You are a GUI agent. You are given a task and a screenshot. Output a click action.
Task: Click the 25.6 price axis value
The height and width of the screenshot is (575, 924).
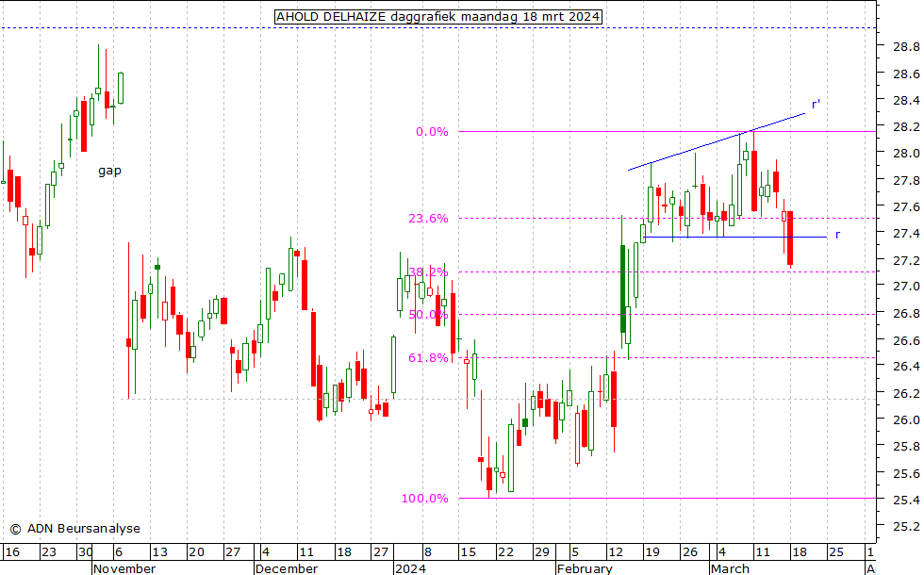click(x=906, y=473)
